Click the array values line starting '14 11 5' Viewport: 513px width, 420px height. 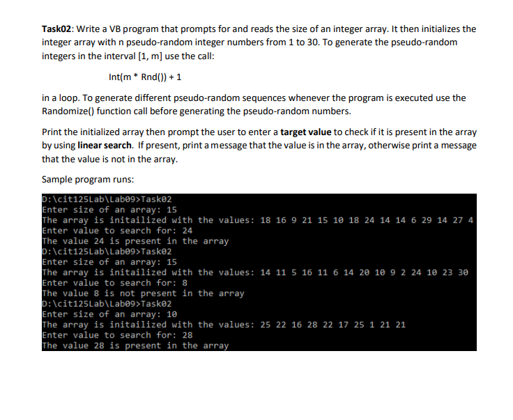(255, 272)
